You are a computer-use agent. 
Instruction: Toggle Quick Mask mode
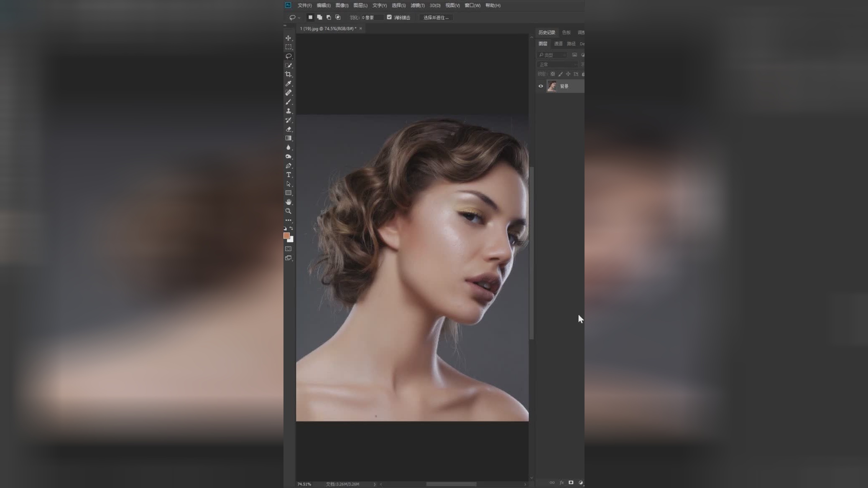(288, 249)
